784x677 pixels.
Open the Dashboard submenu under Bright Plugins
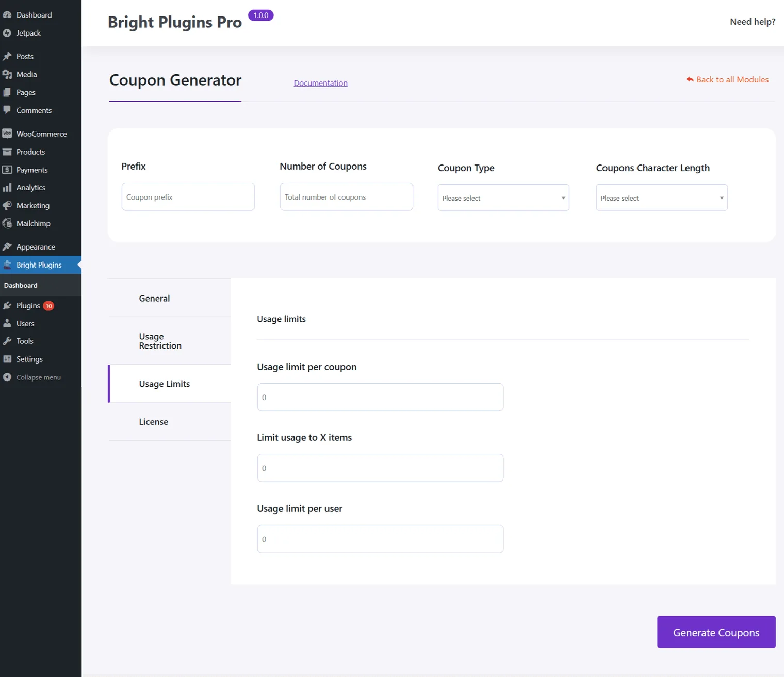21,285
